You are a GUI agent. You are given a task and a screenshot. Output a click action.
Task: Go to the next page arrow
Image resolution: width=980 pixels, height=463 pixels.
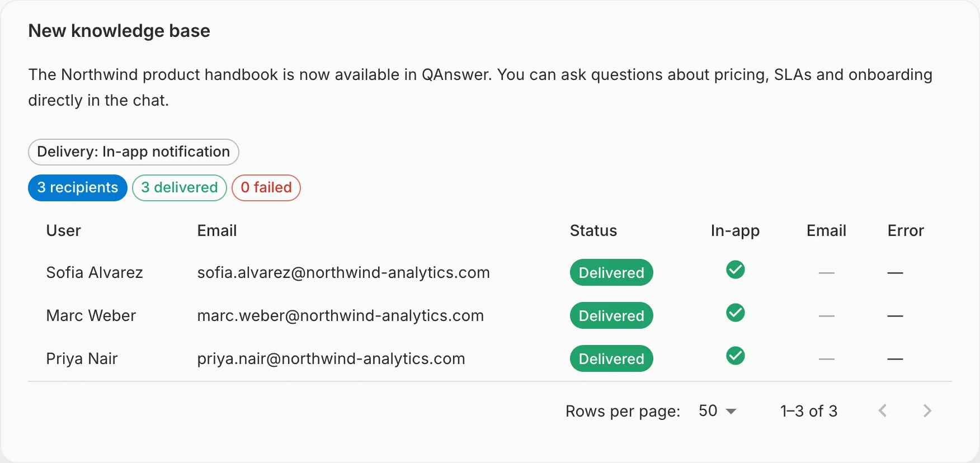point(927,411)
